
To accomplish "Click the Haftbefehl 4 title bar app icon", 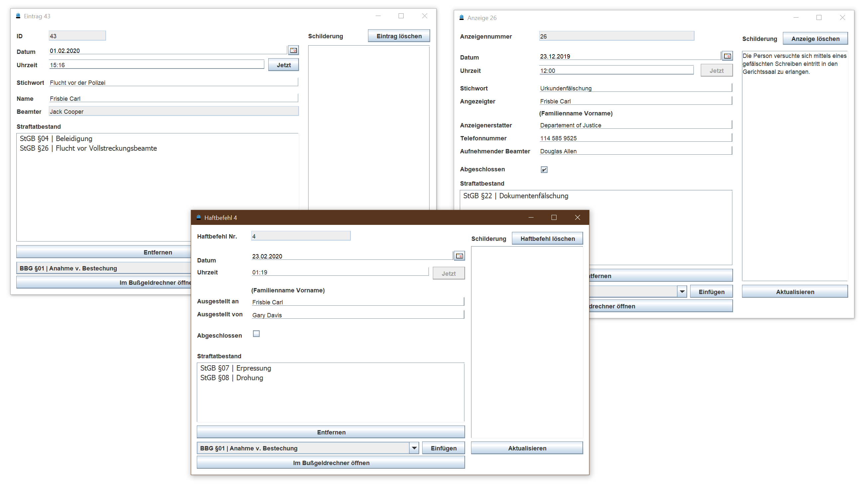I will [199, 218].
